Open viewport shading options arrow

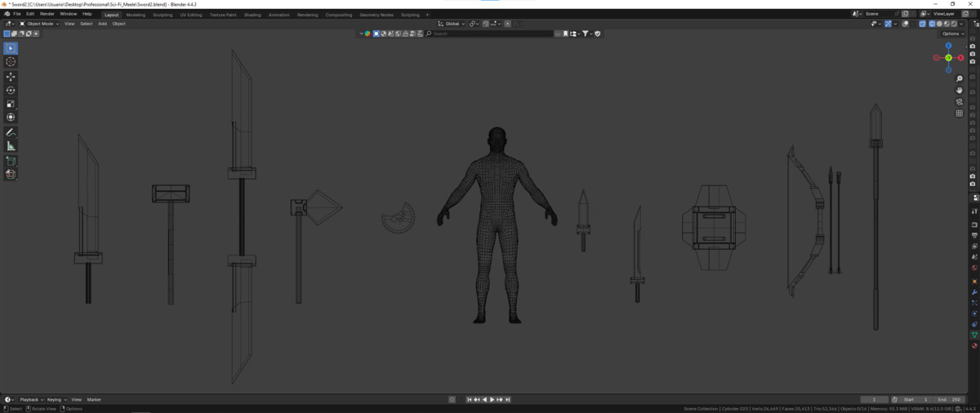point(961,24)
